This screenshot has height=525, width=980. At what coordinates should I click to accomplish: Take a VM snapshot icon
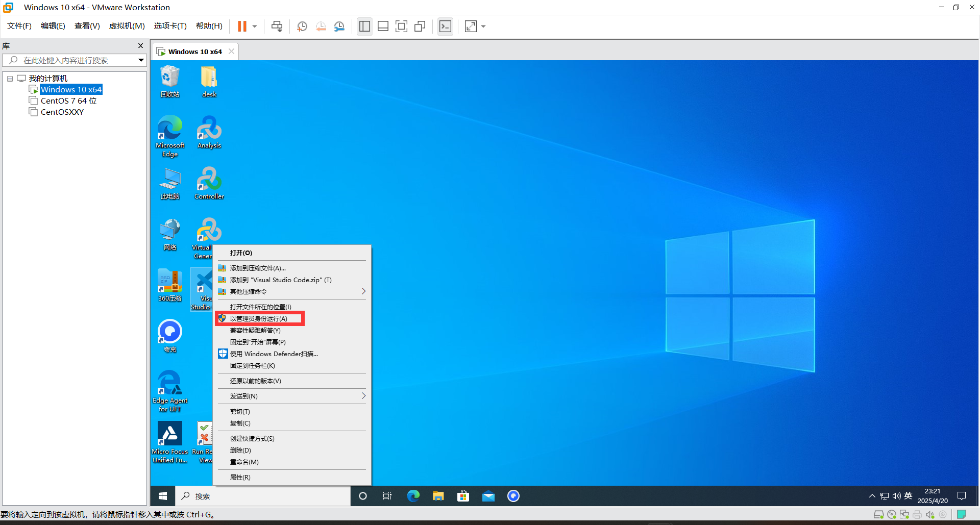302,27
